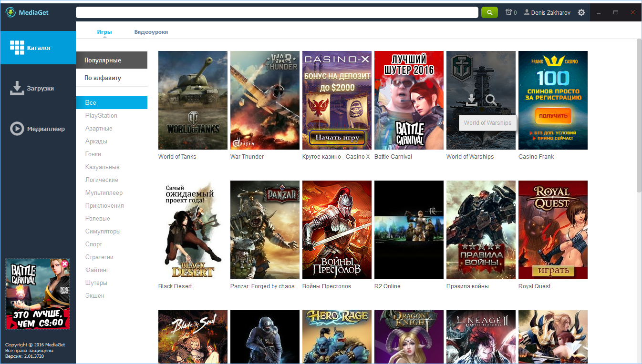The width and height of the screenshot is (642, 364).
Task: Open the Загрузки downloads section
Action: pos(38,88)
